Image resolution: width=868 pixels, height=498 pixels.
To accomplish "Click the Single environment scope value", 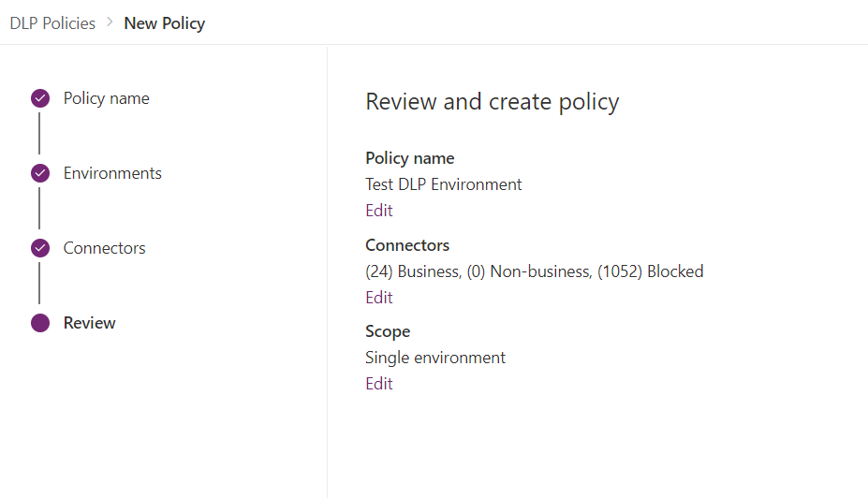I will 434,358.
